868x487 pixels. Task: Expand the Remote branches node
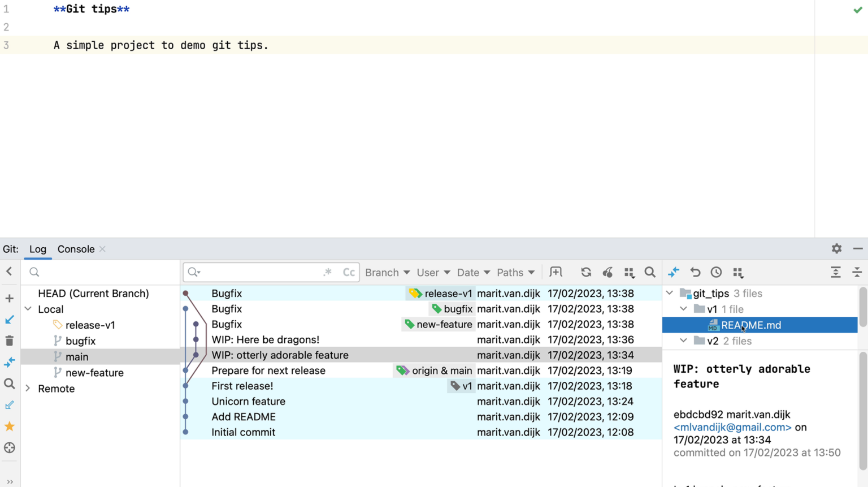(x=28, y=389)
